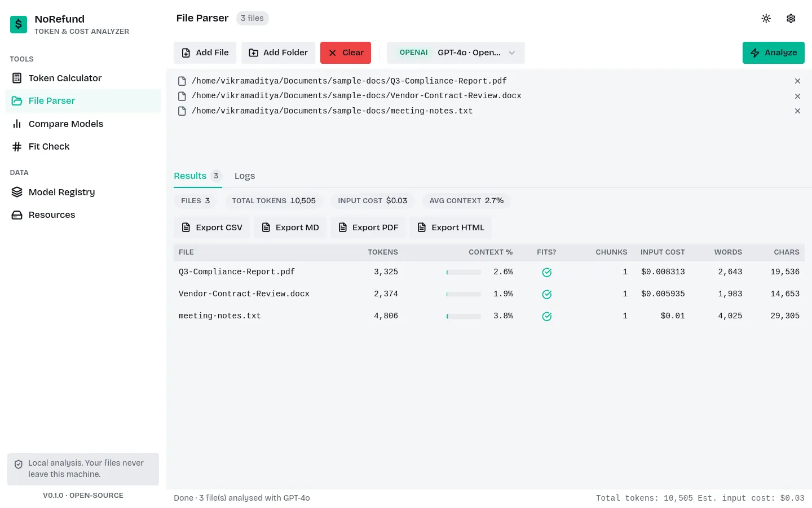The image size is (812, 508).
Task: Click the chars value 29,305
Action: pyautogui.click(x=785, y=316)
